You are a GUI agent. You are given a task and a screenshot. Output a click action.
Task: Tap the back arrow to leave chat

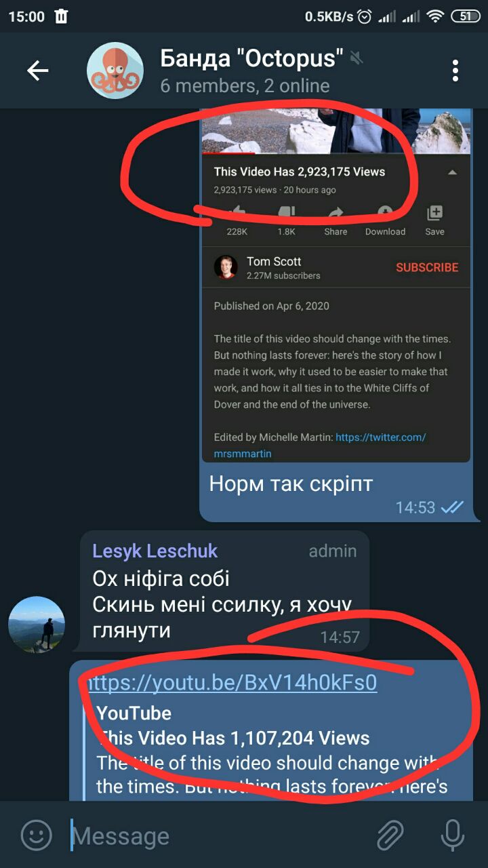tap(37, 71)
